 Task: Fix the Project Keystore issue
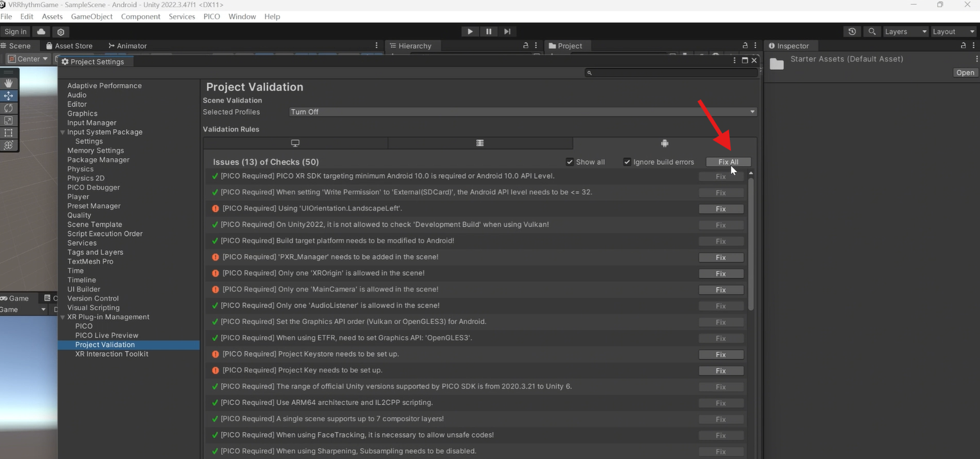(x=721, y=354)
